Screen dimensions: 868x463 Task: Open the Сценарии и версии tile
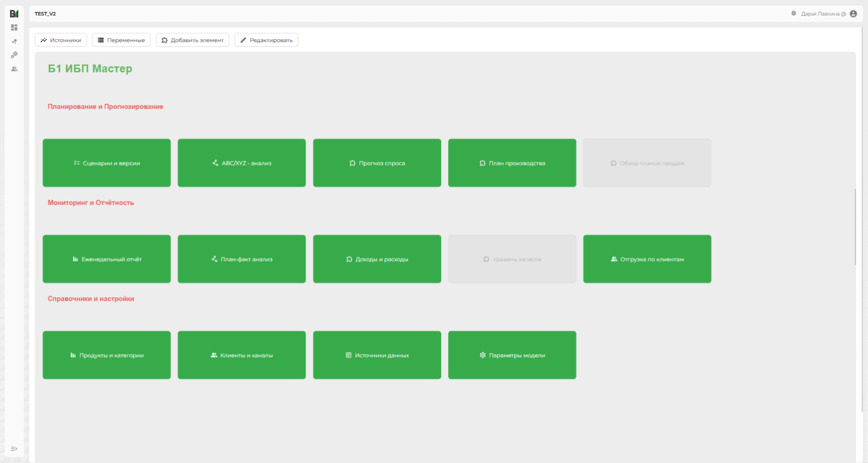coord(107,163)
